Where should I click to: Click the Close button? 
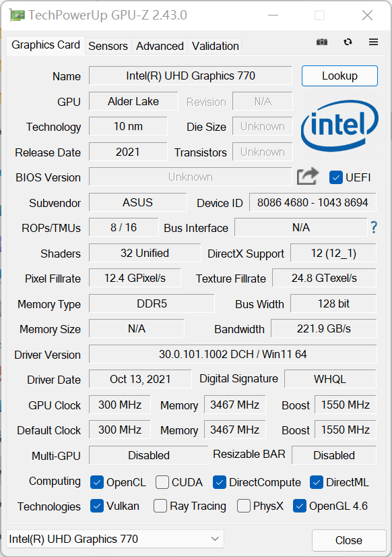[x=348, y=540]
